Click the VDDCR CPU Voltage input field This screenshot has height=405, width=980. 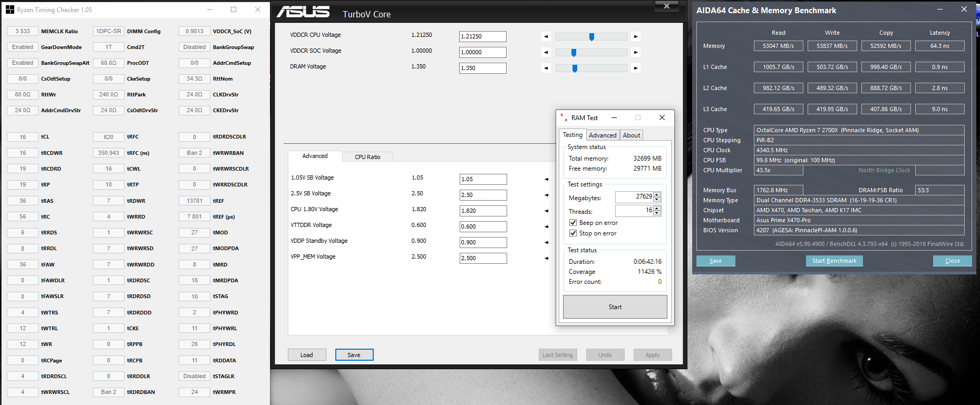pos(483,36)
